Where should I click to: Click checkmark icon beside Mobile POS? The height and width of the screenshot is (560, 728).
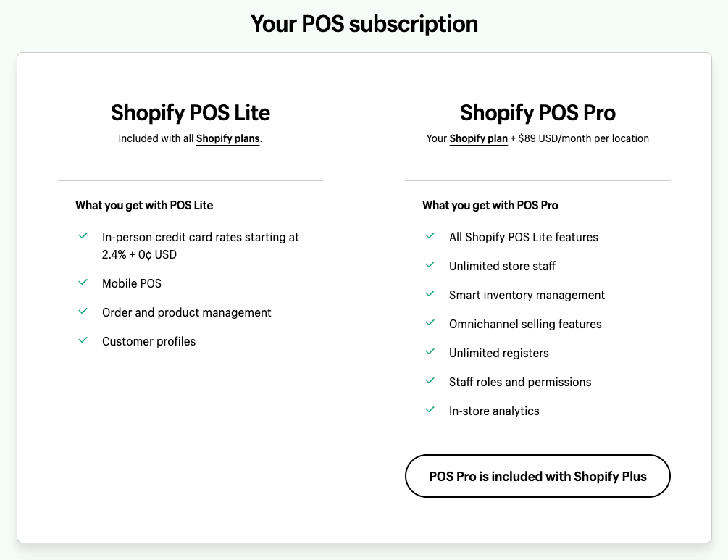83,283
